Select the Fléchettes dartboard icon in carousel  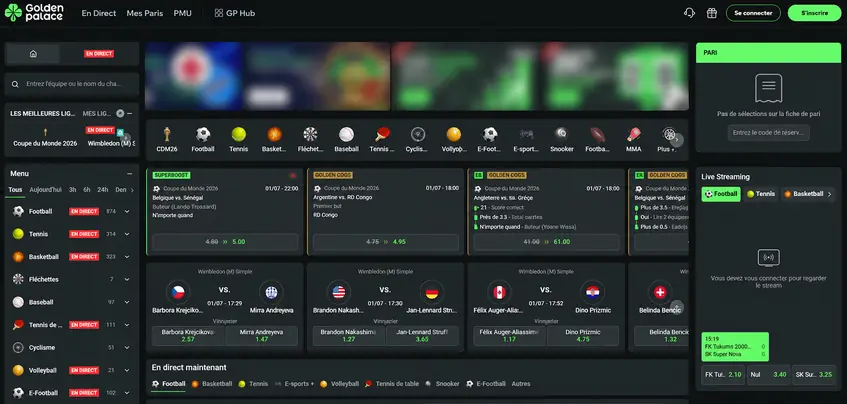(x=311, y=134)
